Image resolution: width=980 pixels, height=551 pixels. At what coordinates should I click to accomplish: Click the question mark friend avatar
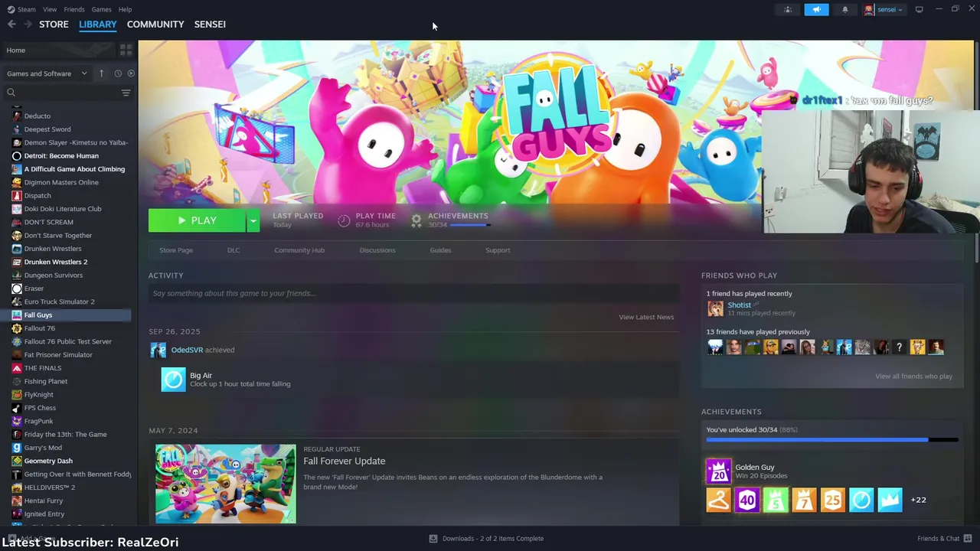pyautogui.click(x=899, y=347)
